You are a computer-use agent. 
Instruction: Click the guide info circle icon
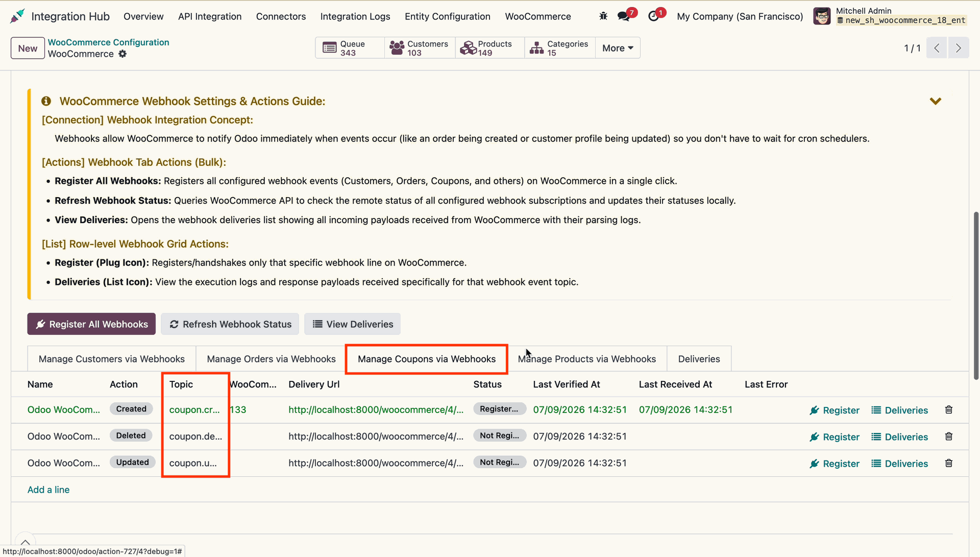coord(46,101)
